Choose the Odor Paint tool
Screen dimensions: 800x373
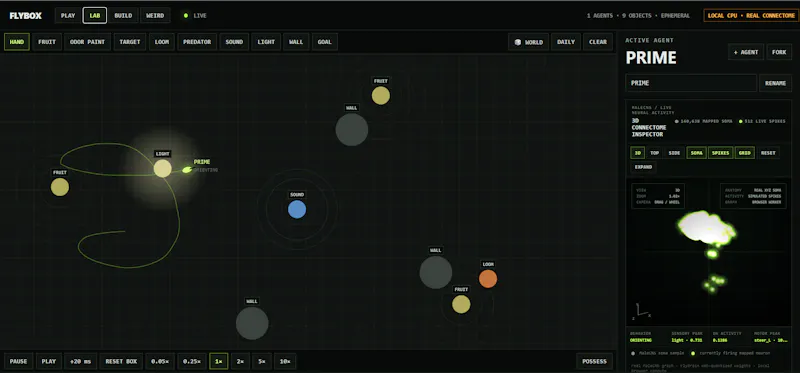pos(87,42)
